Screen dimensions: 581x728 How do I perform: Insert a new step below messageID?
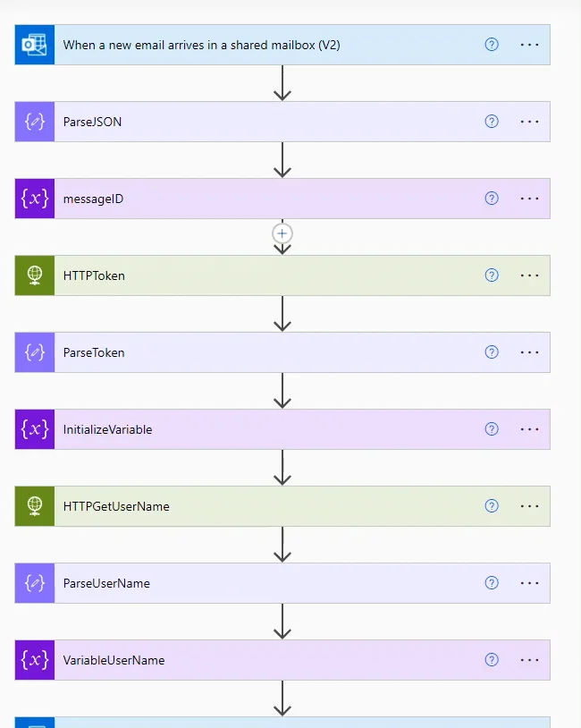click(282, 233)
